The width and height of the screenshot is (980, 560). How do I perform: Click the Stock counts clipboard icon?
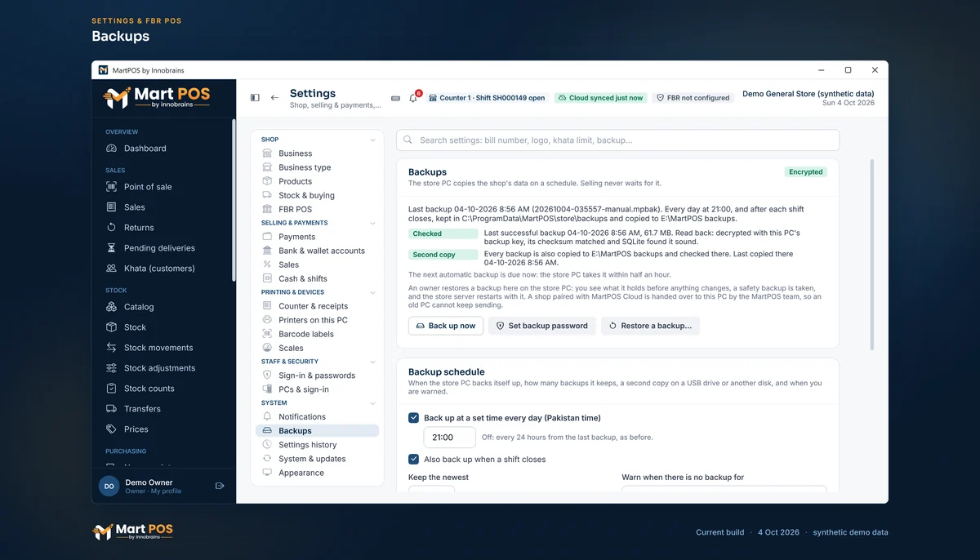pyautogui.click(x=112, y=389)
